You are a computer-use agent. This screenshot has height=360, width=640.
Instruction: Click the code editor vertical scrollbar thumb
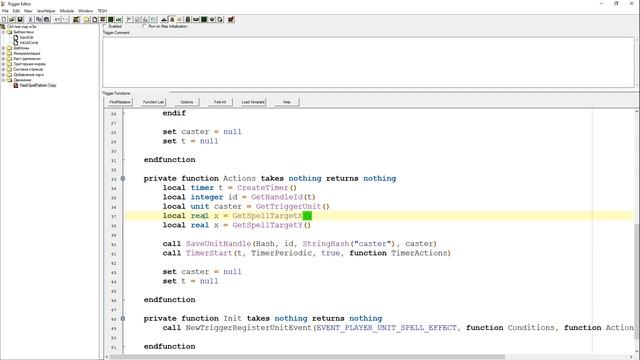pos(637,281)
